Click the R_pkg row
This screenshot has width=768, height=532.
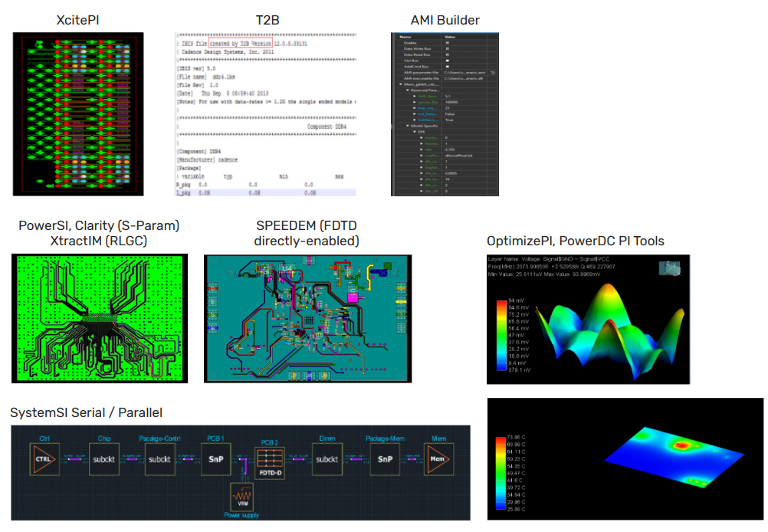(266, 185)
